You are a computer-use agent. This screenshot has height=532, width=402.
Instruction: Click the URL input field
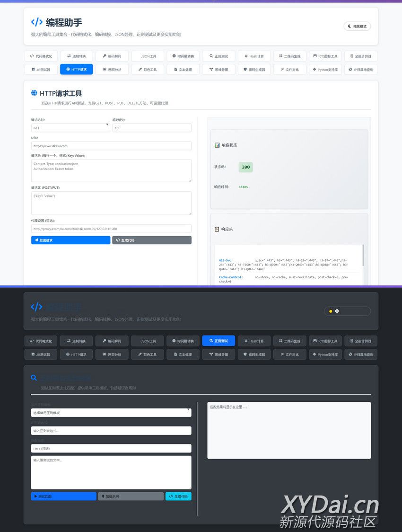111,146
